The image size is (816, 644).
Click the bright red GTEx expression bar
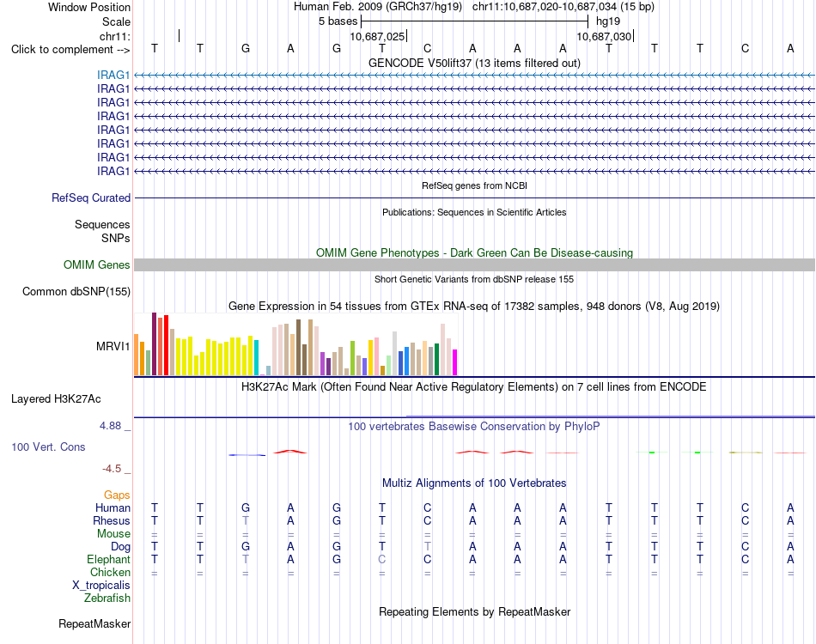click(166, 345)
